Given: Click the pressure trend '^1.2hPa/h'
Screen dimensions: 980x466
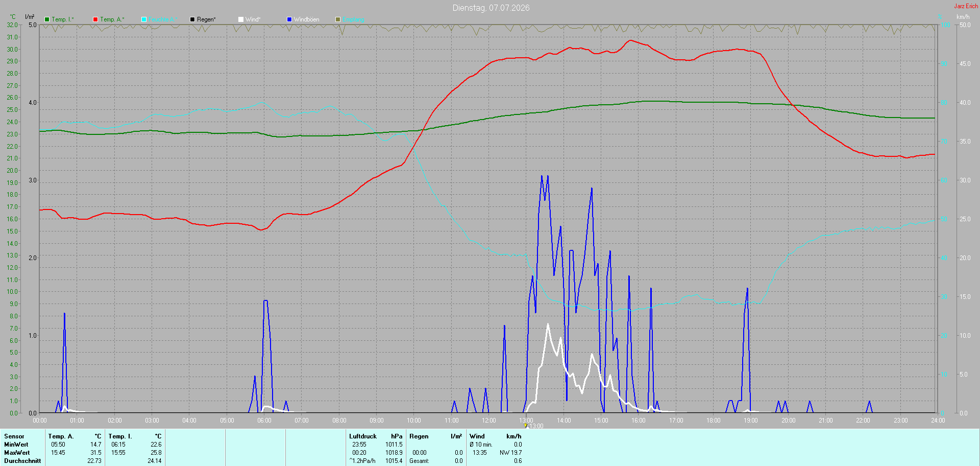Looking at the screenshot, I should [362, 461].
